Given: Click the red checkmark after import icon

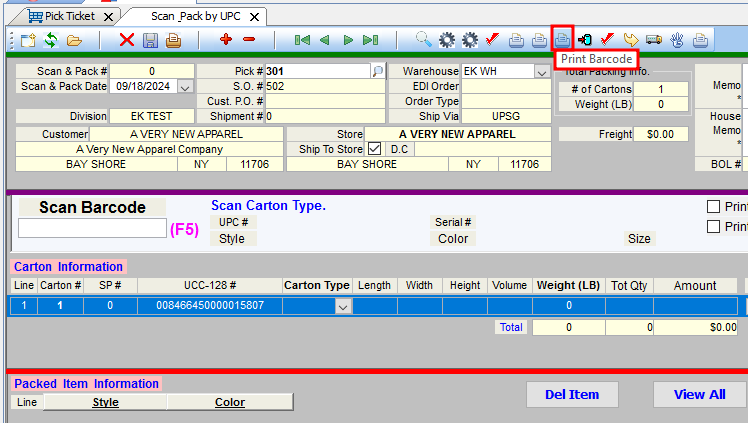Looking at the screenshot, I should coord(607,39).
